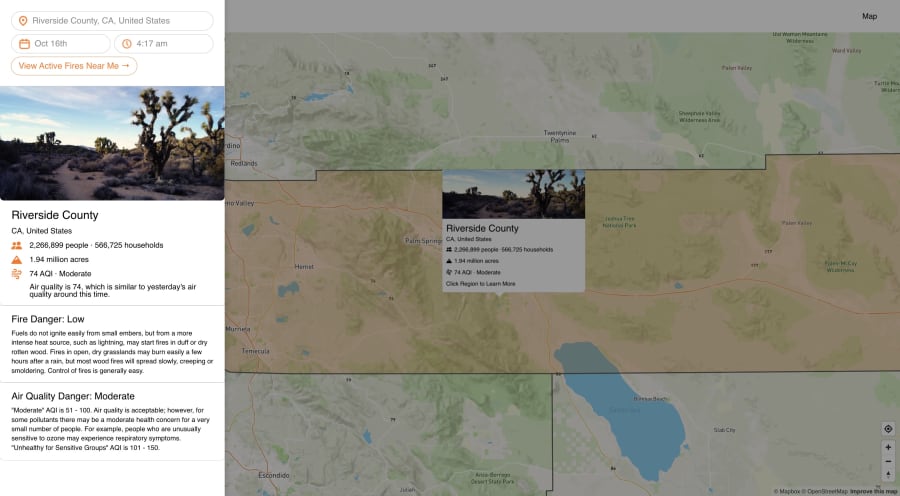Click 'CA, United States' under the sidebar heading

[42, 231]
